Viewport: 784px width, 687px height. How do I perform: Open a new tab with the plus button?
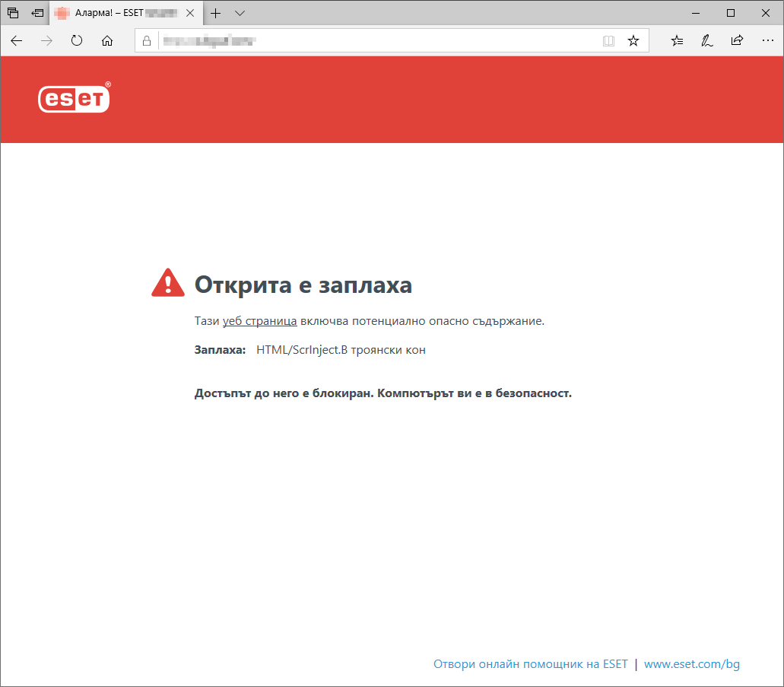coord(214,13)
